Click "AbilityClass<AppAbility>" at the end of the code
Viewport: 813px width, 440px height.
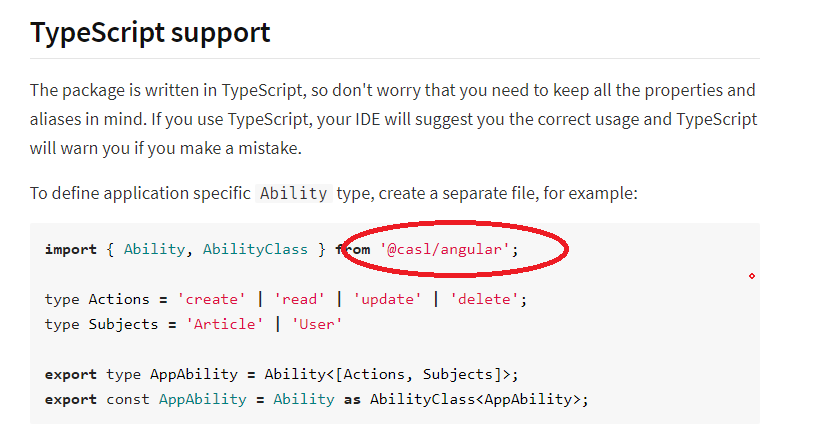point(475,399)
